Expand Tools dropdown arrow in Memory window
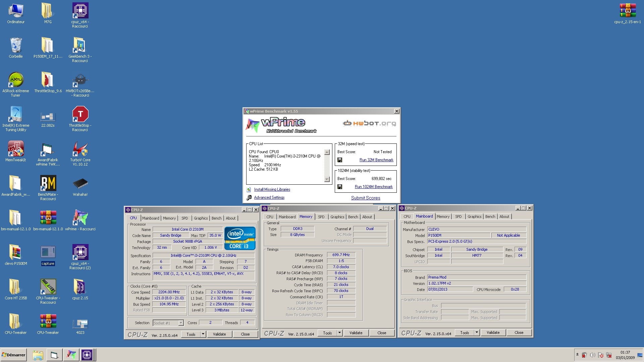Viewport: 644px width, 362px height. [339, 333]
